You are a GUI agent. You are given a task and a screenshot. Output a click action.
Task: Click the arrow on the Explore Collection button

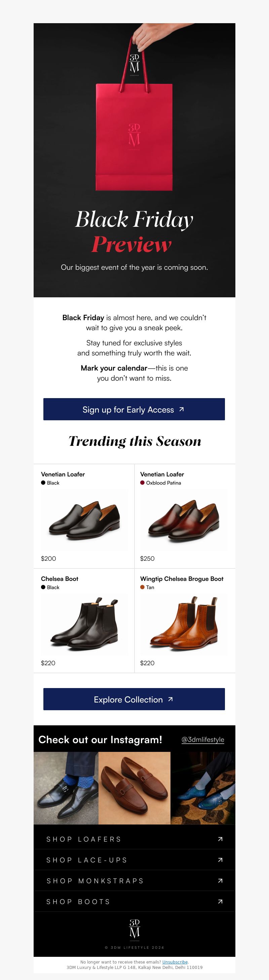(x=171, y=699)
